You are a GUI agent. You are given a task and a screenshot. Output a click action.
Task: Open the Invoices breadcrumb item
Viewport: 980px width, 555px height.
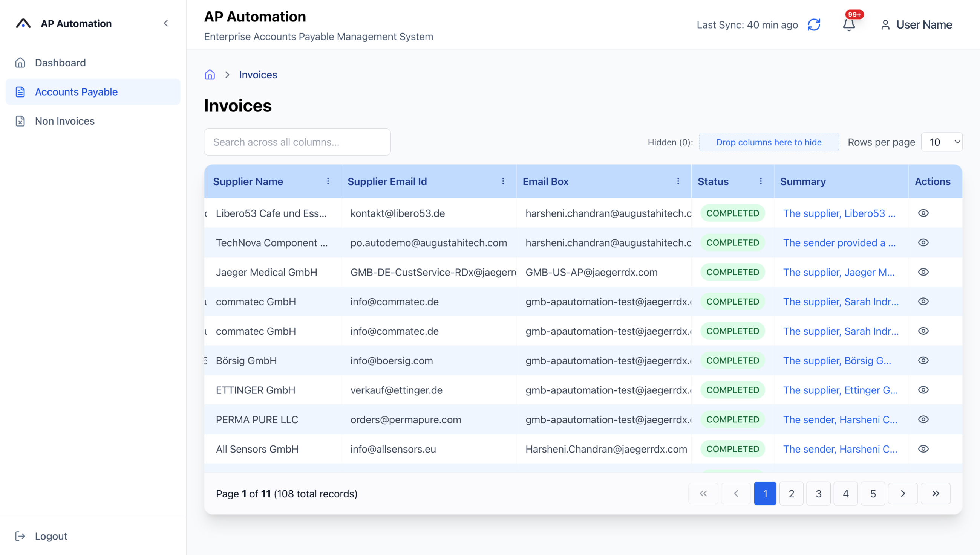[x=258, y=74]
